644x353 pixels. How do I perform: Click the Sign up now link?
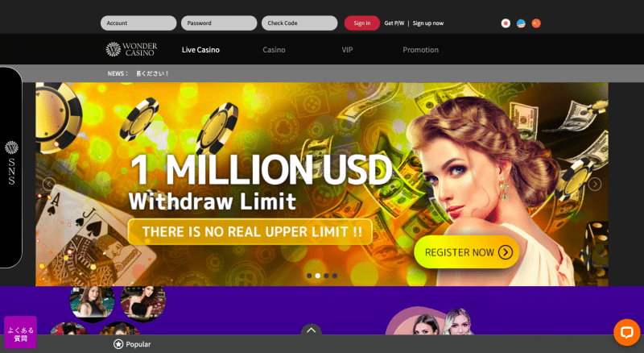[x=428, y=23]
